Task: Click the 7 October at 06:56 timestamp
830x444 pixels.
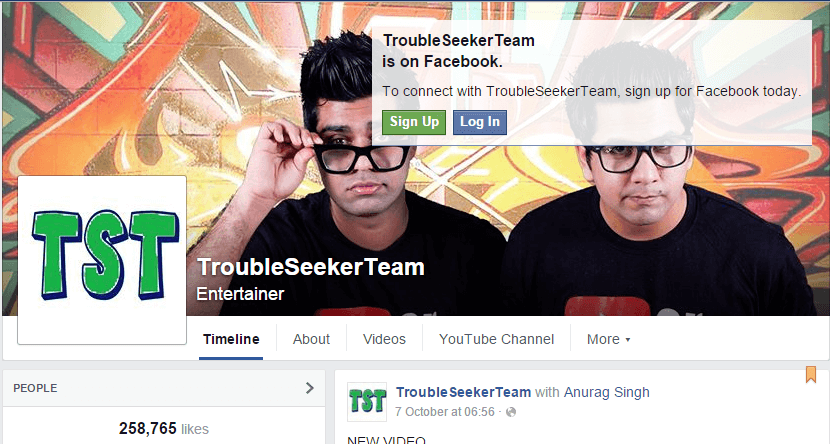Action: tap(445, 412)
